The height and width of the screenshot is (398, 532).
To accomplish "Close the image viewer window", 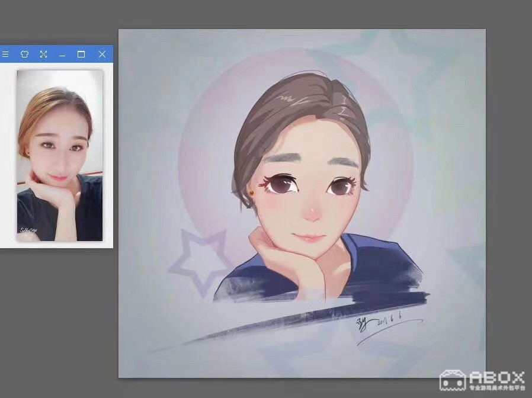I will (102, 54).
